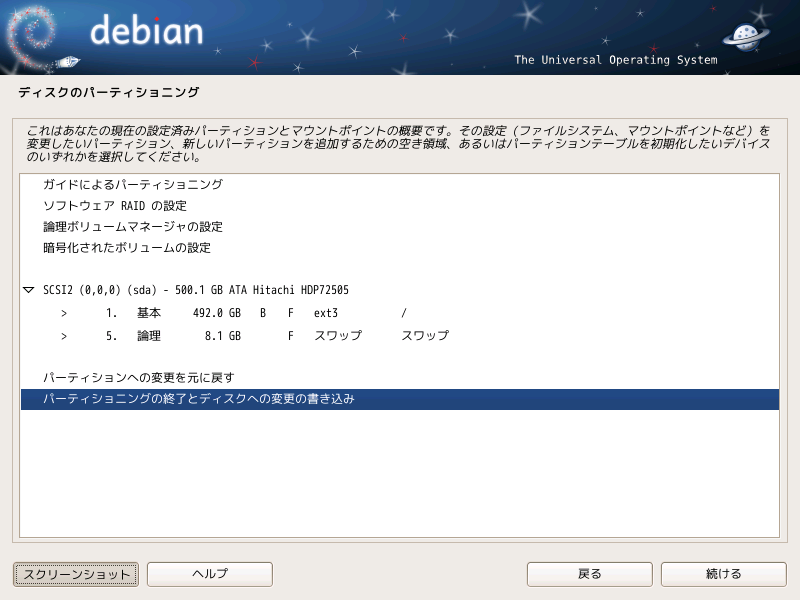Collapse the SCSI2 (sda) disk triangle
Viewport: 800px width, 600px height.
click(29, 290)
